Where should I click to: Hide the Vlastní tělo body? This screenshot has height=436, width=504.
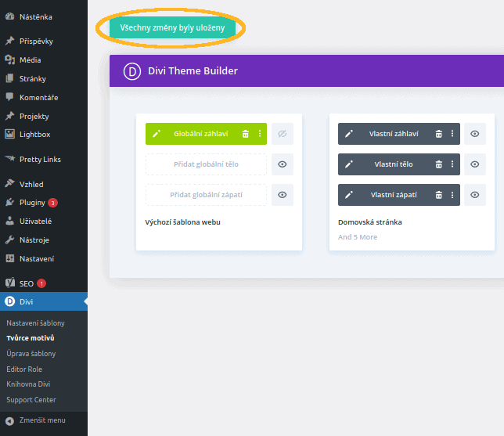pos(475,164)
